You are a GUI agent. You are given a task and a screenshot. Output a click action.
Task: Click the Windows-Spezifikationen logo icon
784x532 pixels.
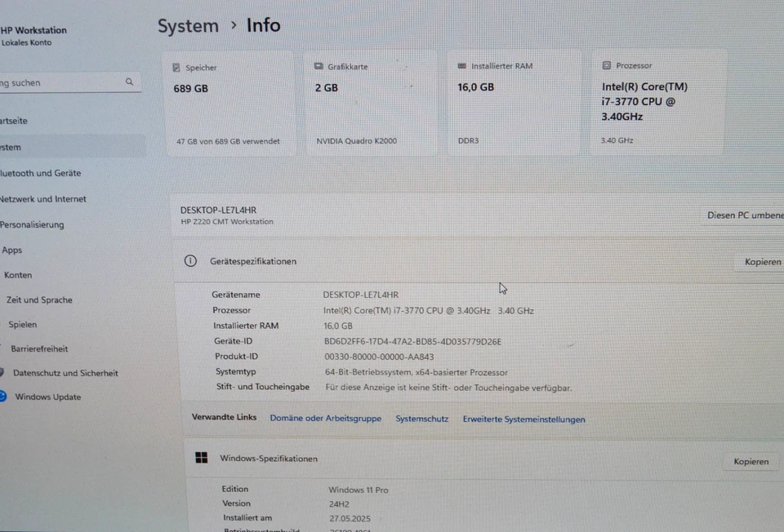[x=203, y=458]
